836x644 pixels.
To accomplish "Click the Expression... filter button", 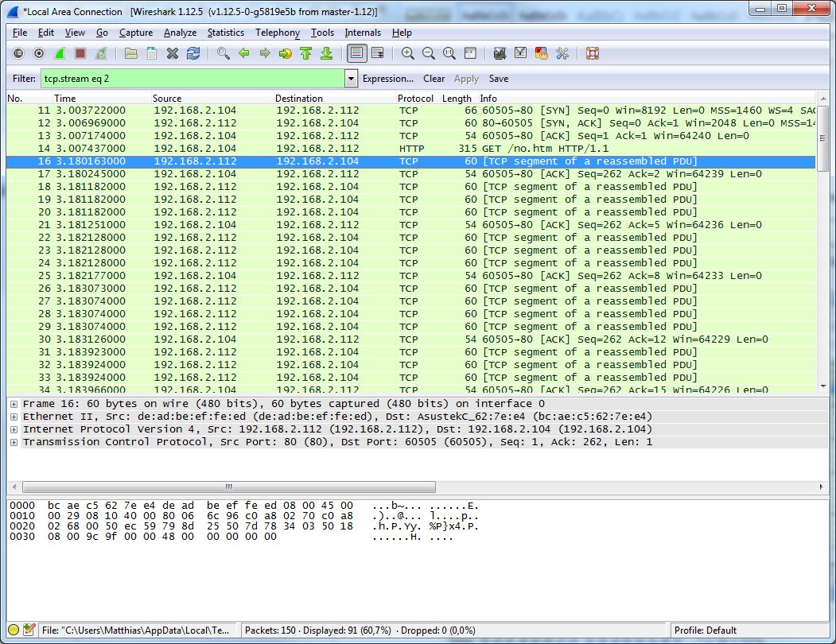I will point(387,79).
